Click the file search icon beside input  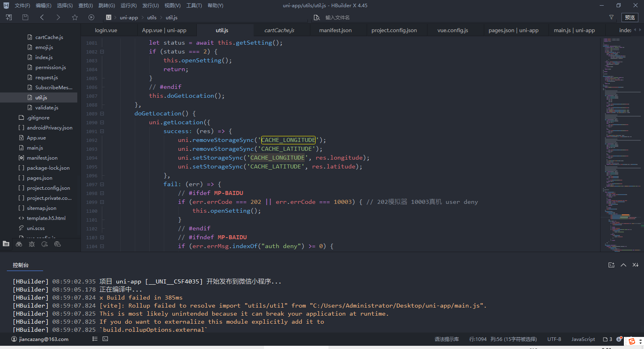317,17
